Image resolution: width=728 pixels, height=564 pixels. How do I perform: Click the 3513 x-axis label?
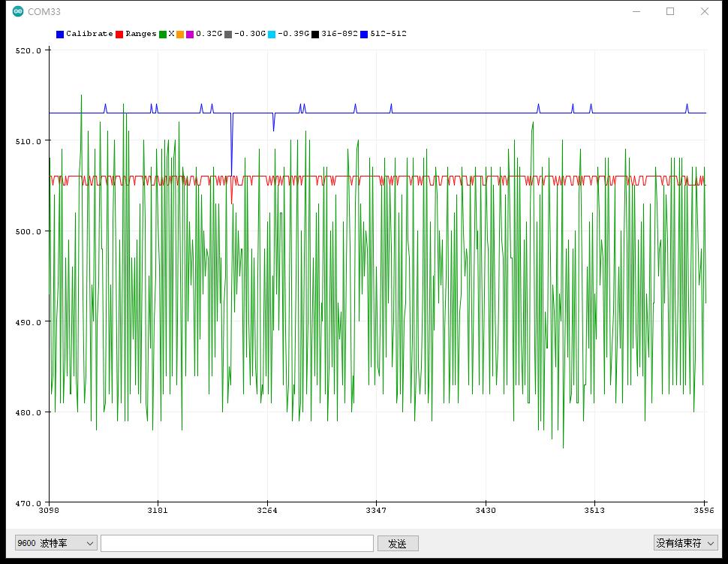[x=594, y=510]
